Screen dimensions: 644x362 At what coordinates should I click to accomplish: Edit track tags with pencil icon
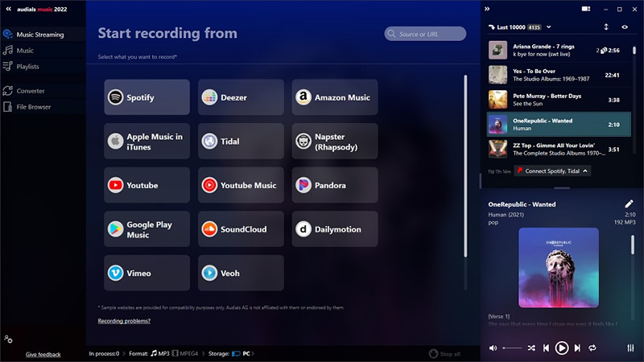coord(629,204)
